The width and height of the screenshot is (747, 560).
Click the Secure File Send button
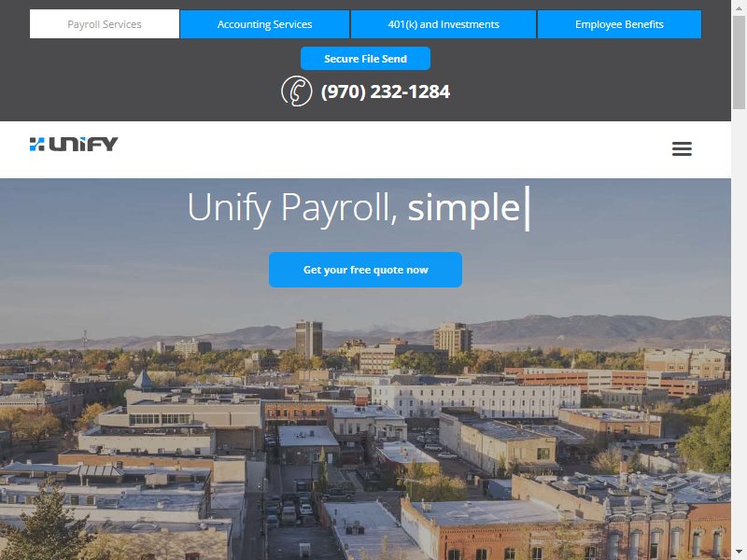click(365, 59)
